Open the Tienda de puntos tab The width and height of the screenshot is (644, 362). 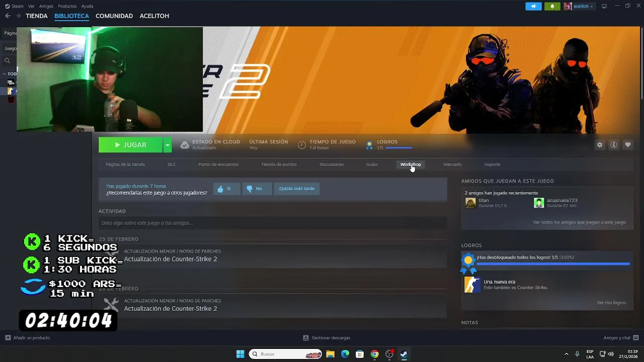click(279, 164)
